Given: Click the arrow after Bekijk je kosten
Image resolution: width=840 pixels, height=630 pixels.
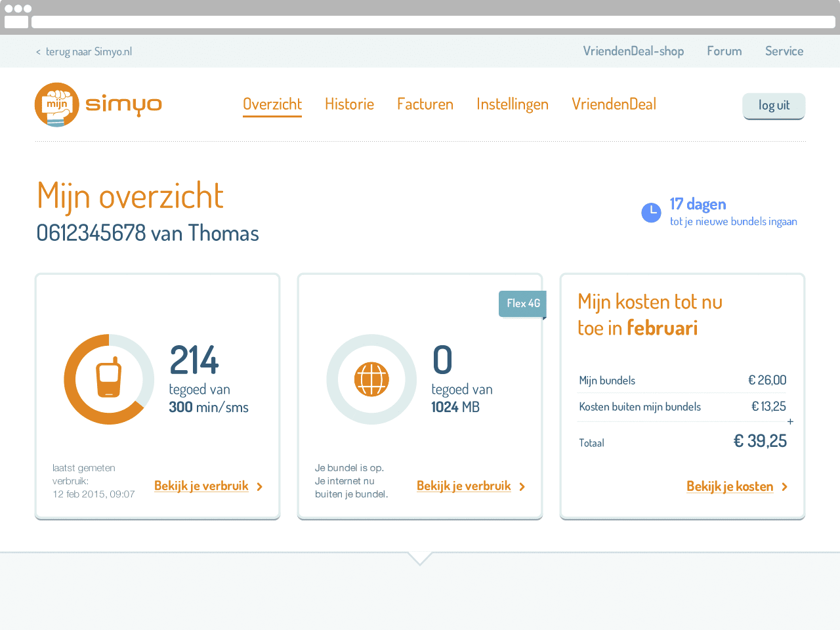Looking at the screenshot, I should [x=785, y=486].
